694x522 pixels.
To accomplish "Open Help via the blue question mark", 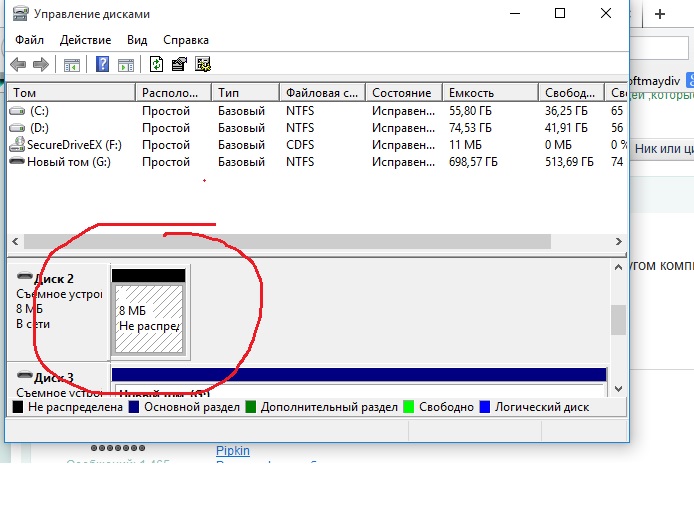I will pos(102,65).
